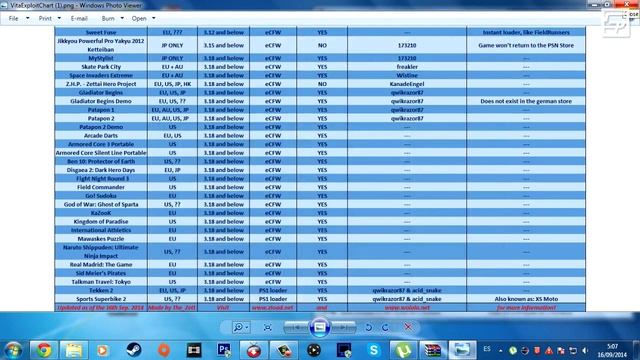Open the zoom magnifier control
The image size is (640, 360).
[240, 327]
